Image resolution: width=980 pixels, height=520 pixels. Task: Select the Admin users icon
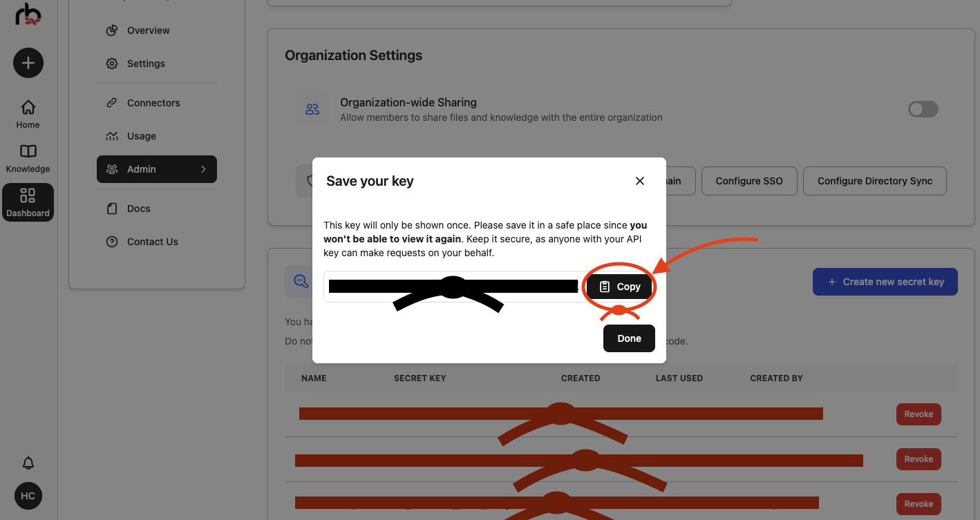click(x=111, y=168)
